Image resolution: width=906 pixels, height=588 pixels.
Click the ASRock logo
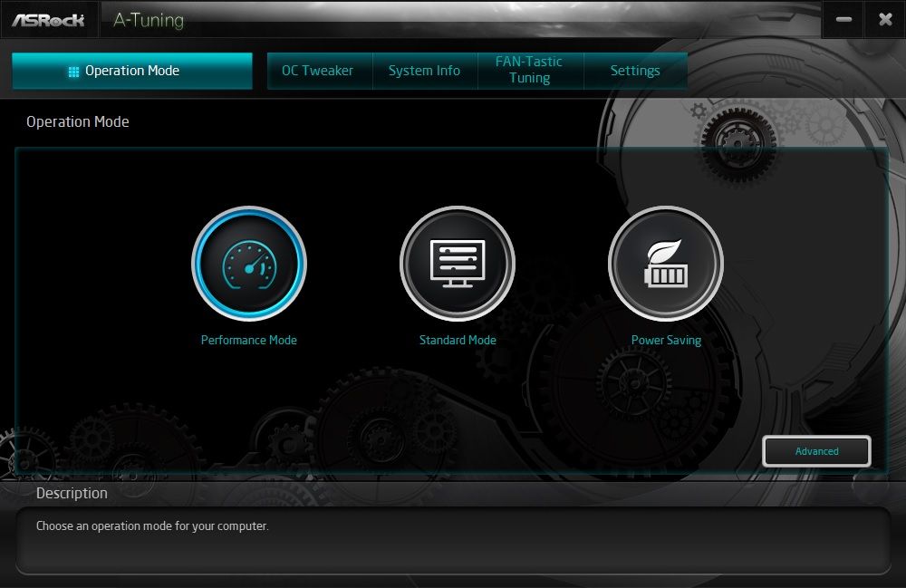49,20
